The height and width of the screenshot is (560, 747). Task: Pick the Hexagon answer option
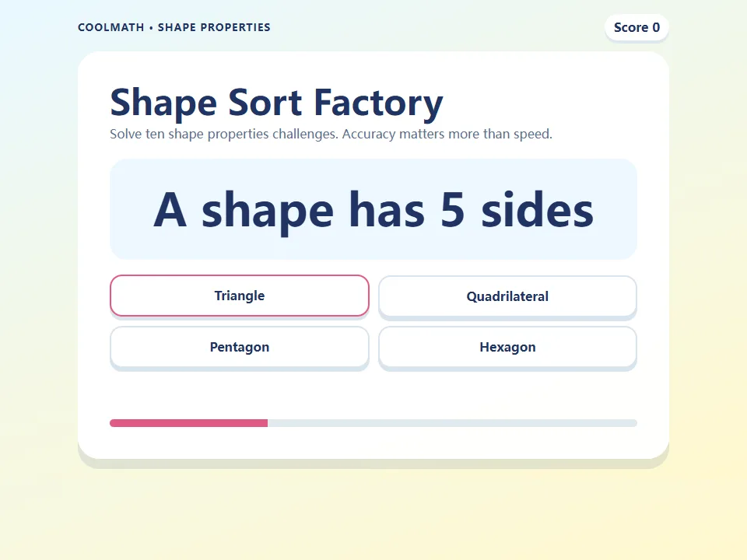[507, 347]
